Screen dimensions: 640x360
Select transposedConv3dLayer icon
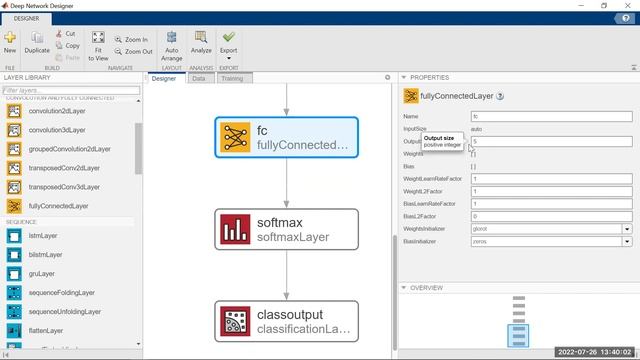pos(14,187)
